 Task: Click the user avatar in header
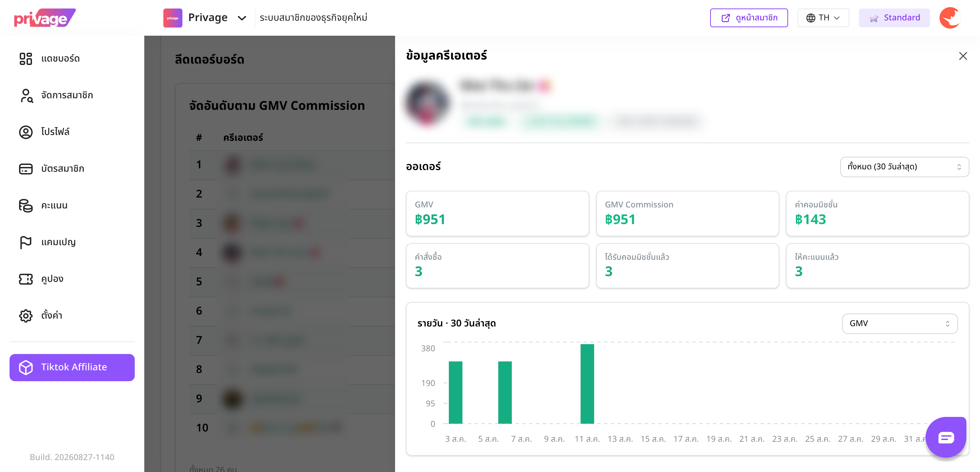[x=950, y=18]
